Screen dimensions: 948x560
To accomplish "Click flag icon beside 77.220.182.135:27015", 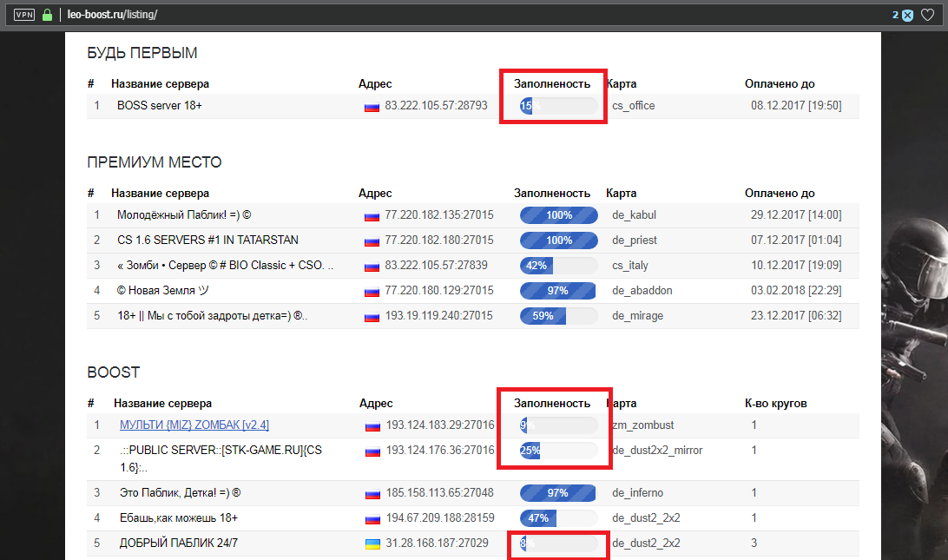I will pyautogui.click(x=372, y=216).
